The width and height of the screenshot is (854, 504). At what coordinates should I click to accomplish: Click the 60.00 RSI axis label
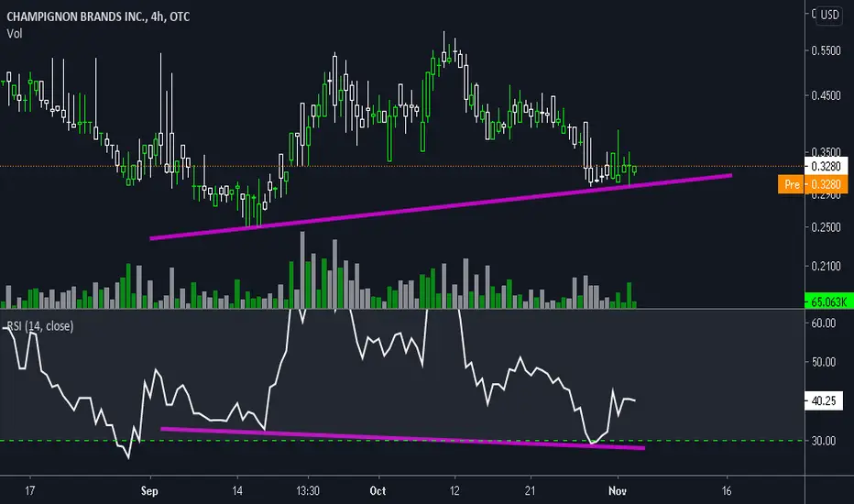coord(823,323)
